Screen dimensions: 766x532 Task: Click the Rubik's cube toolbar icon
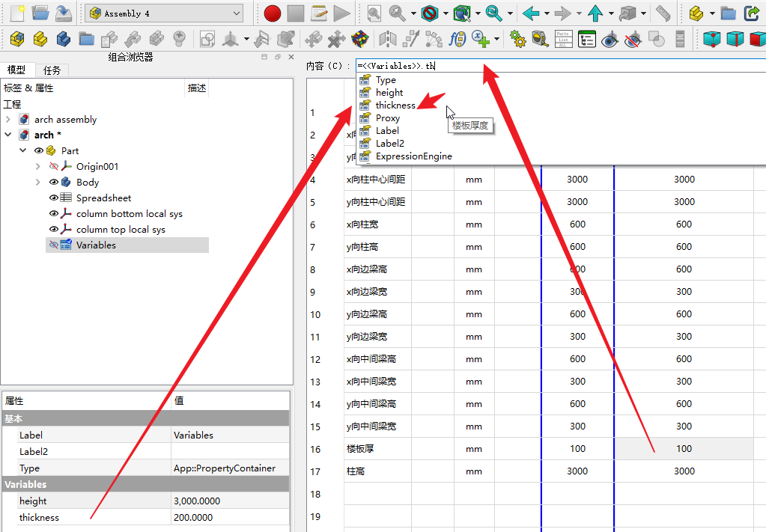pos(360,38)
